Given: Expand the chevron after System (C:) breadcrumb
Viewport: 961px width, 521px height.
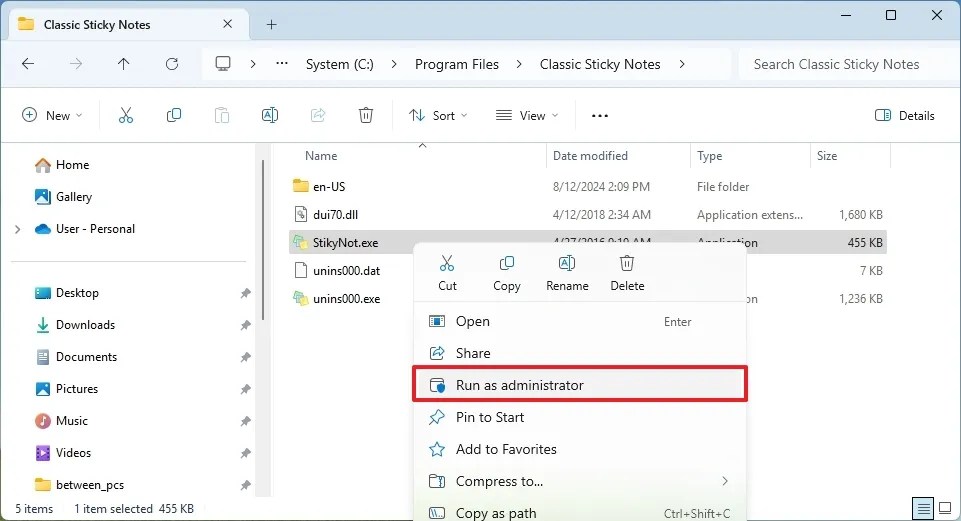Looking at the screenshot, I should (x=393, y=64).
